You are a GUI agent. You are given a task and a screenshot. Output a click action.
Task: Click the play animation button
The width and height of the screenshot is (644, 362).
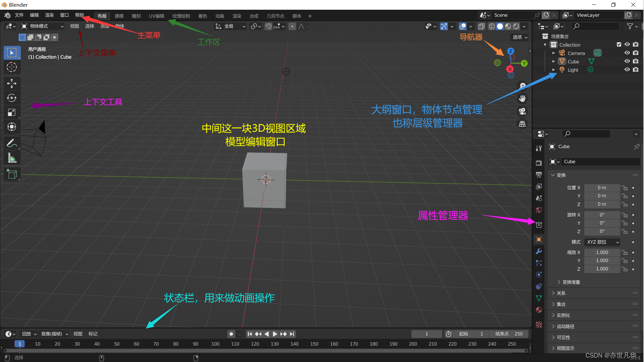275,334
